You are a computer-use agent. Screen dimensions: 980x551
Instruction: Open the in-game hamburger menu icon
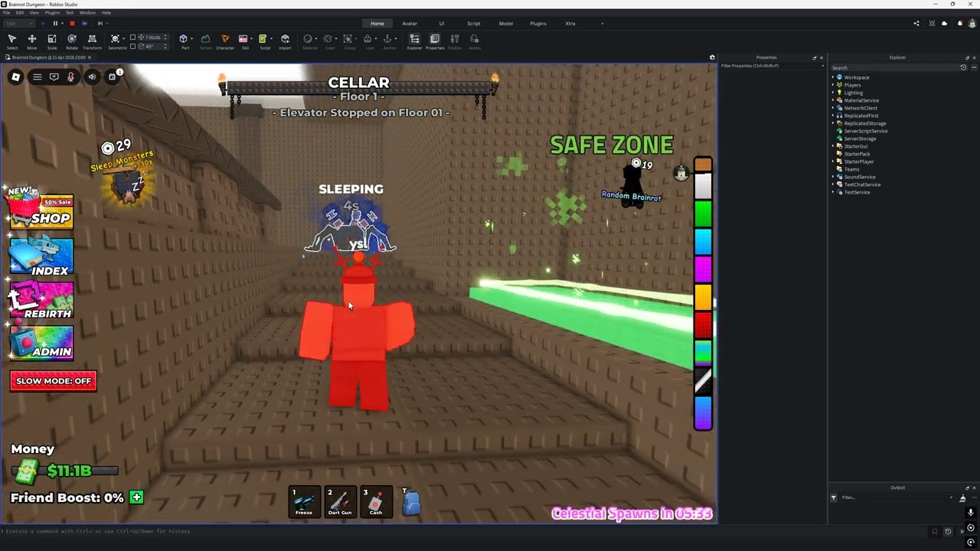coord(37,77)
